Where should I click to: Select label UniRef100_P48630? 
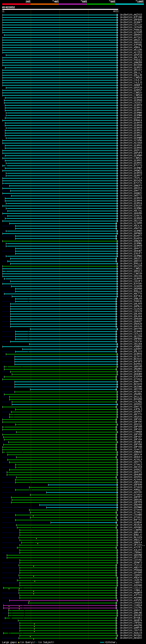[x=131, y=301]
